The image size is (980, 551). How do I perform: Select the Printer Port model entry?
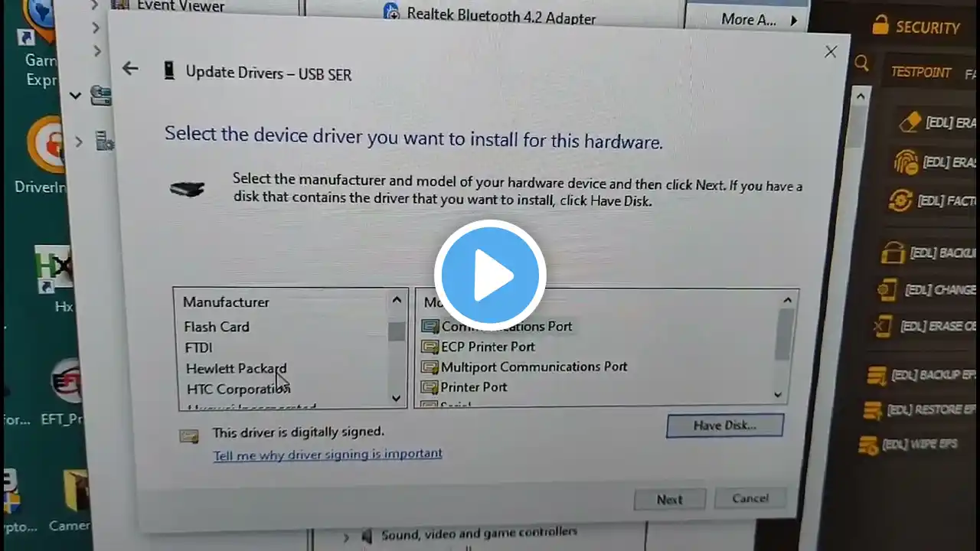464,387
